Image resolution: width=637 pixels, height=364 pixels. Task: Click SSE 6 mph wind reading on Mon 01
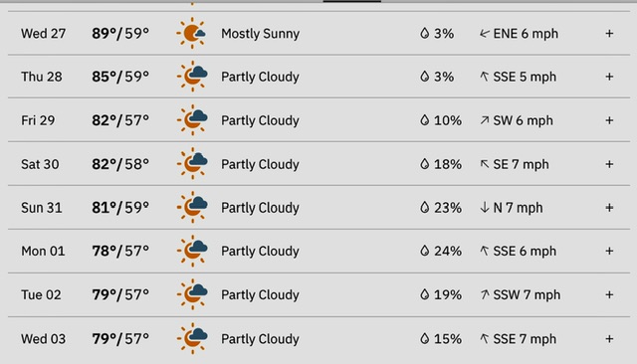click(x=525, y=251)
